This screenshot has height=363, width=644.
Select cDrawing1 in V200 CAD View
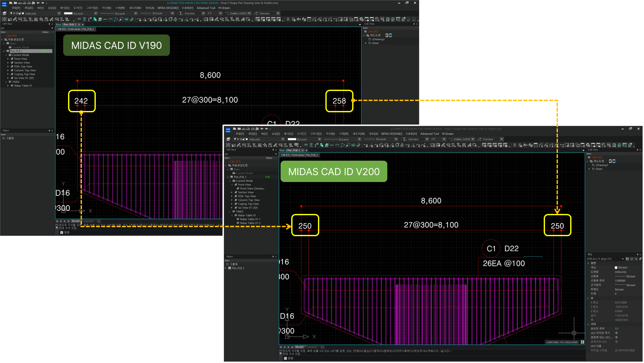pyautogui.click(x=602, y=165)
